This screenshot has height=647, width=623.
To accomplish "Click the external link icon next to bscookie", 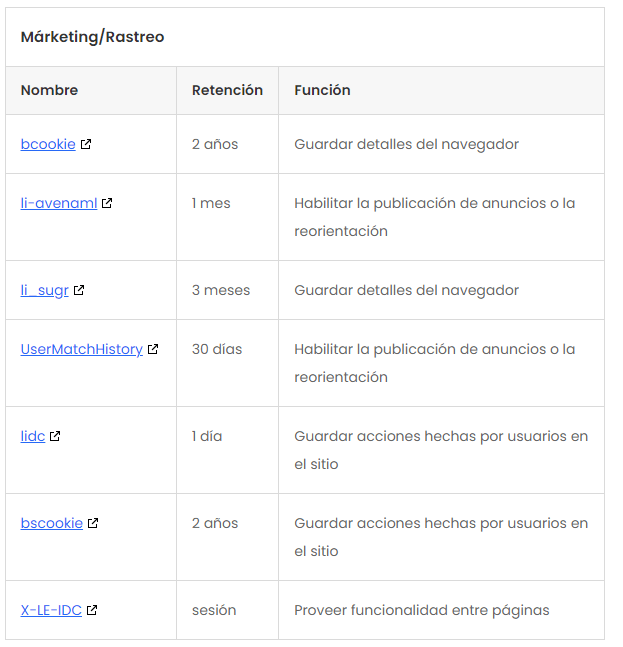I will pyautogui.click(x=93, y=523).
